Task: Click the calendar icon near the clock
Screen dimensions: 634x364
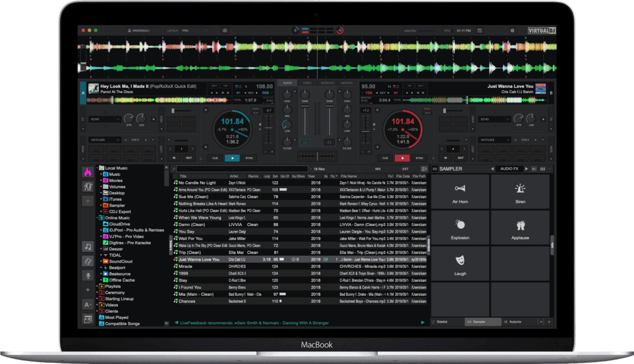Action: pos(480,30)
